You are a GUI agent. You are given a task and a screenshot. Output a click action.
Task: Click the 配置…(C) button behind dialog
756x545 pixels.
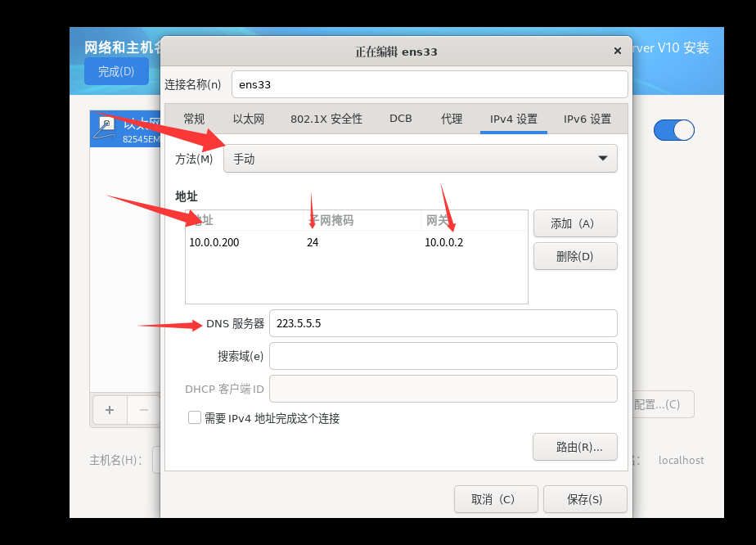pyautogui.click(x=663, y=404)
